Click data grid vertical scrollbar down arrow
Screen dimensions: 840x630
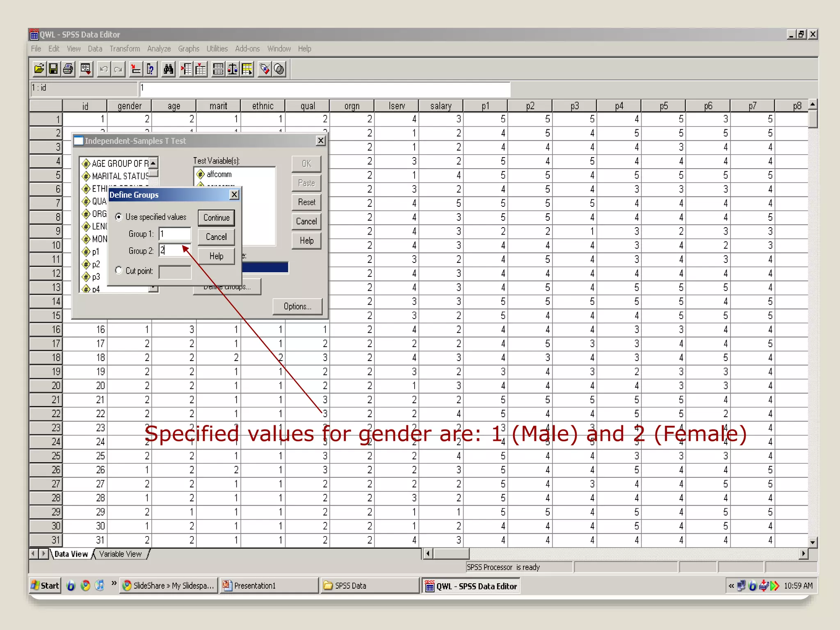(813, 542)
